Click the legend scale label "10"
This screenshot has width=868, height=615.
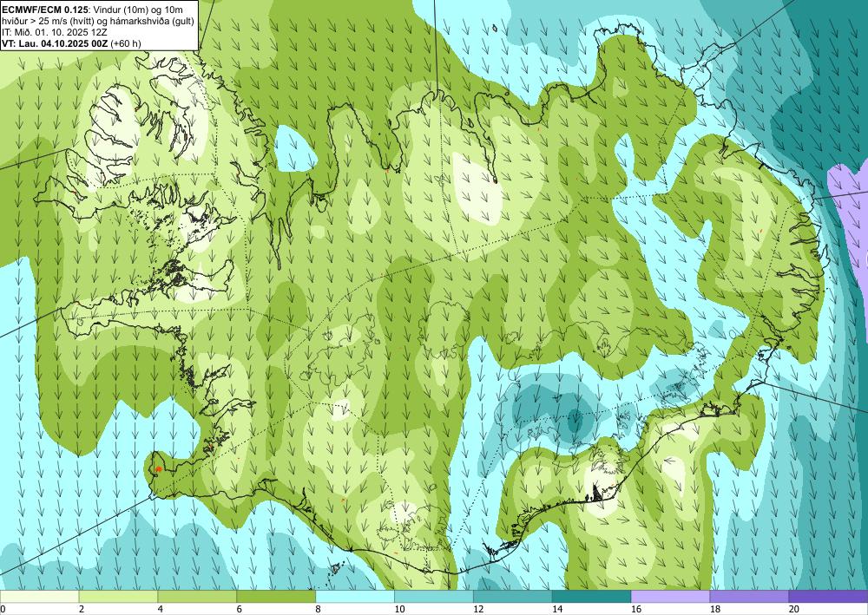pos(399,610)
